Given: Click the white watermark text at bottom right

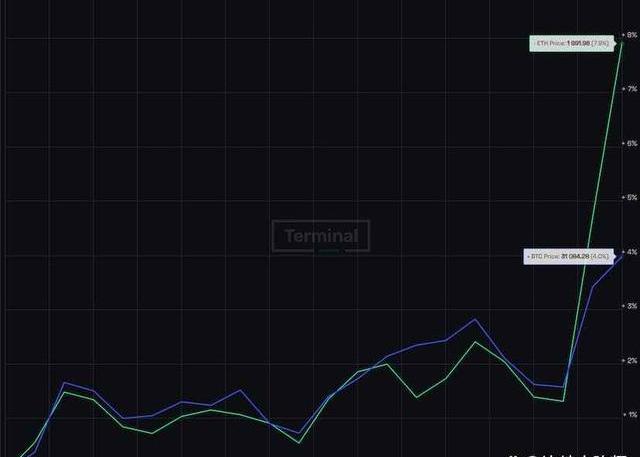Looking at the screenshot, I should 570,453.
